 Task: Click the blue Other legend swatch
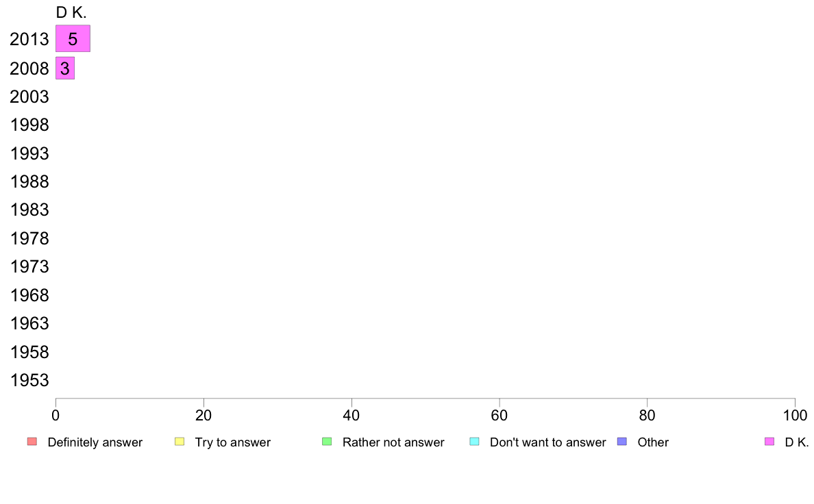pyautogui.click(x=621, y=442)
